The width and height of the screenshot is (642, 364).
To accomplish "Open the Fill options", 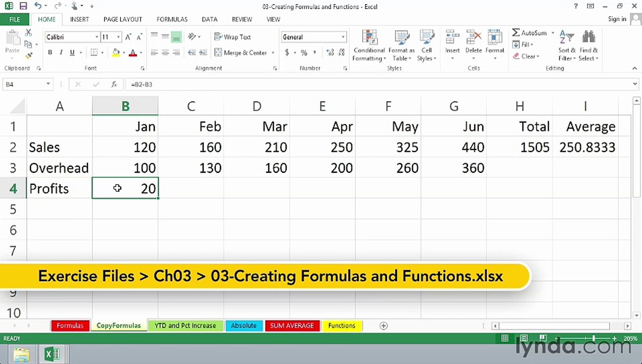I will (523, 44).
